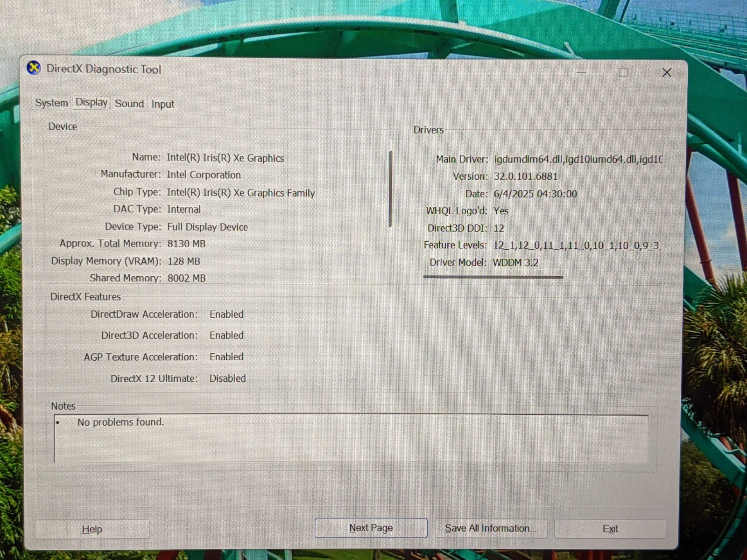The image size is (747, 560).
Task: Select the Display tab
Action: (92, 102)
